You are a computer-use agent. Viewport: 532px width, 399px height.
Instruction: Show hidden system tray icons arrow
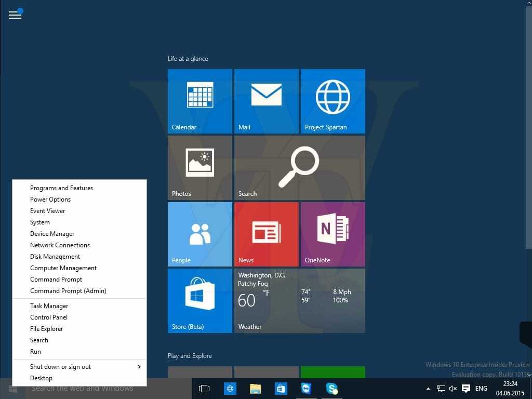428,389
